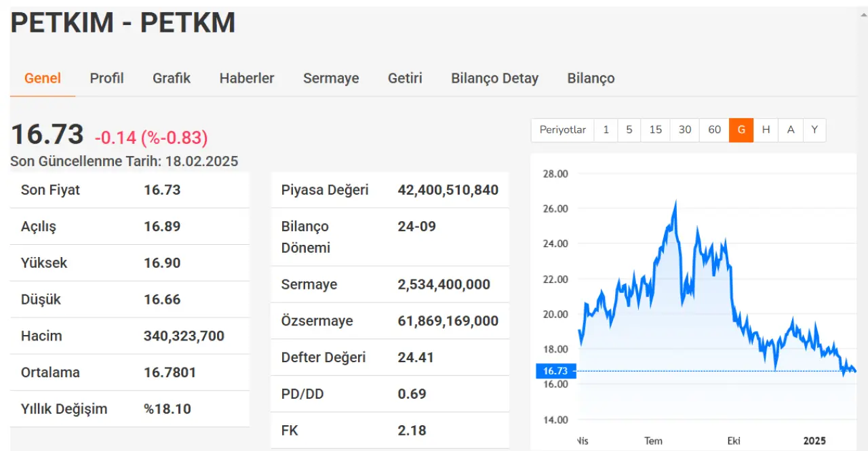Open the Genel tab
868x451 pixels.
[43, 78]
